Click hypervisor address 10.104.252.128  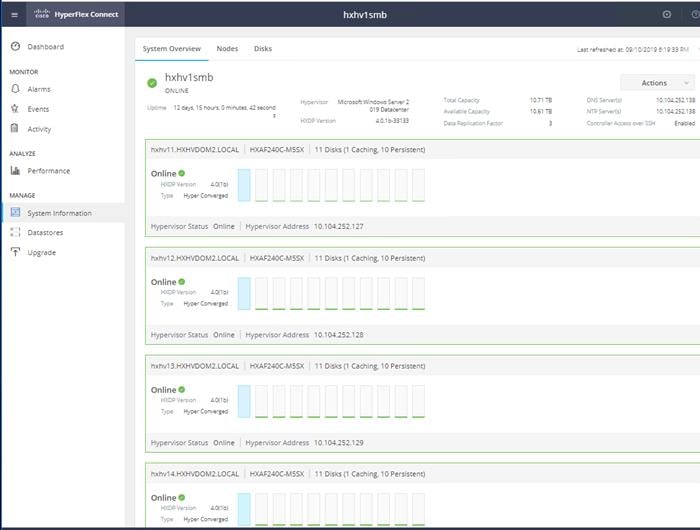tap(339, 335)
